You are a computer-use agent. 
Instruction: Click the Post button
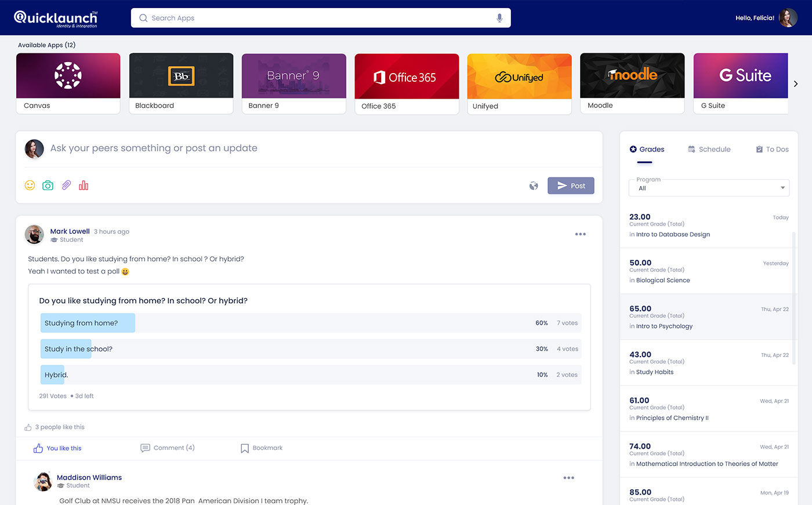coord(571,186)
